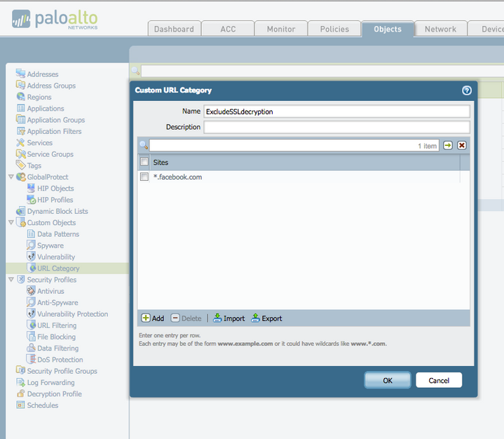Switch to the Policies tab
Viewport: 504px width, 439px height.
(334, 29)
